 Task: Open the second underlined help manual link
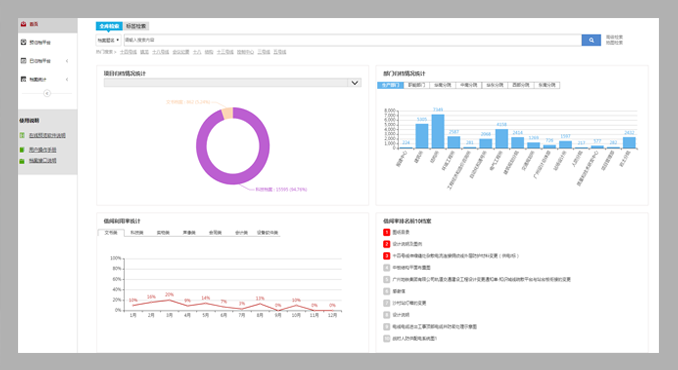pos(42,150)
